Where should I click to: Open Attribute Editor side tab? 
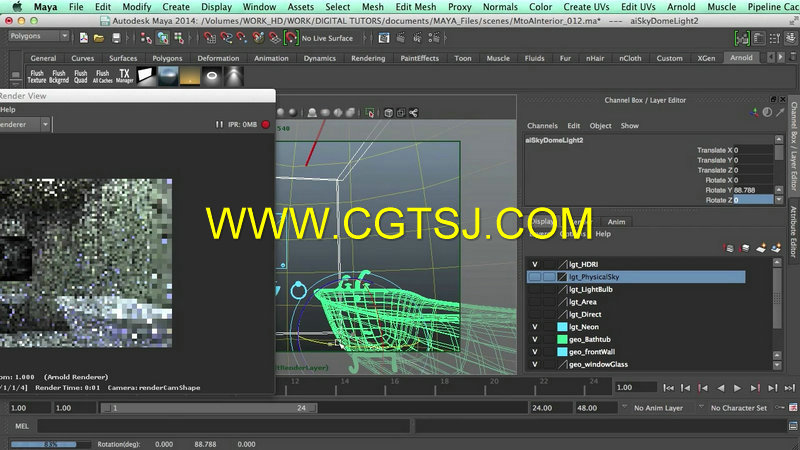[x=793, y=233]
